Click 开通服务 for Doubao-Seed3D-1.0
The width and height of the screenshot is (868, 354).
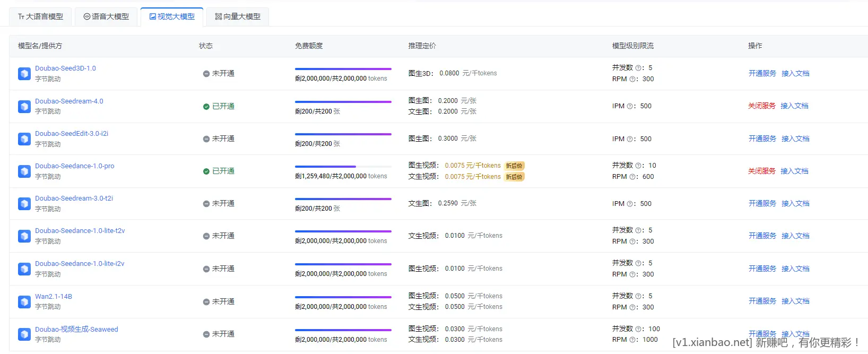(x=762, y=73)
